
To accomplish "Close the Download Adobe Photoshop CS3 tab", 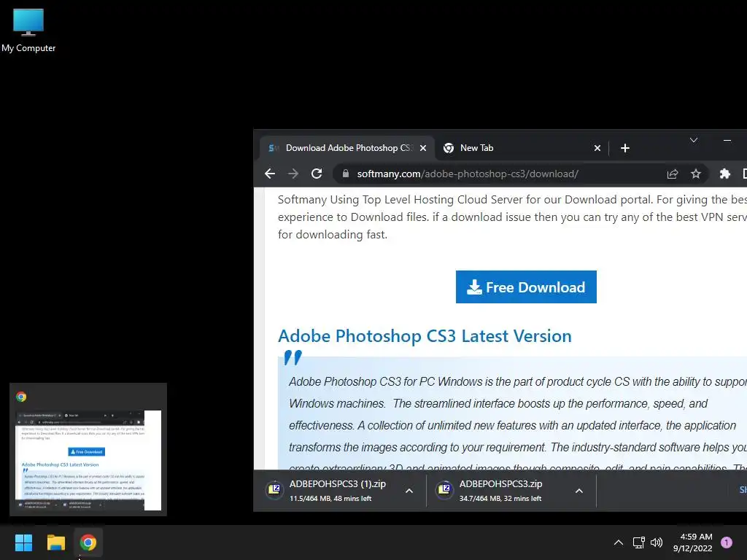I will (423, 148).
